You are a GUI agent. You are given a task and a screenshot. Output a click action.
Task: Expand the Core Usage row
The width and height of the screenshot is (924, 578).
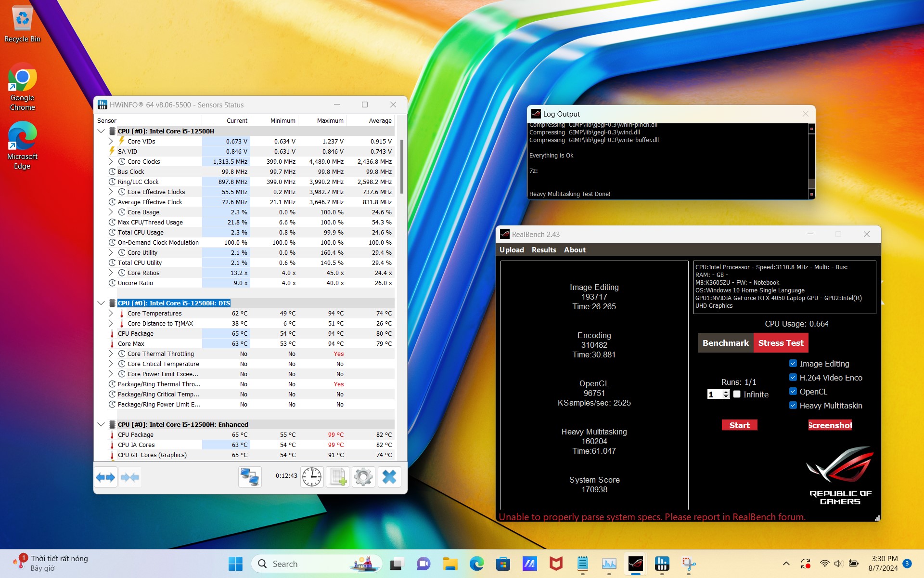point(111,212)
